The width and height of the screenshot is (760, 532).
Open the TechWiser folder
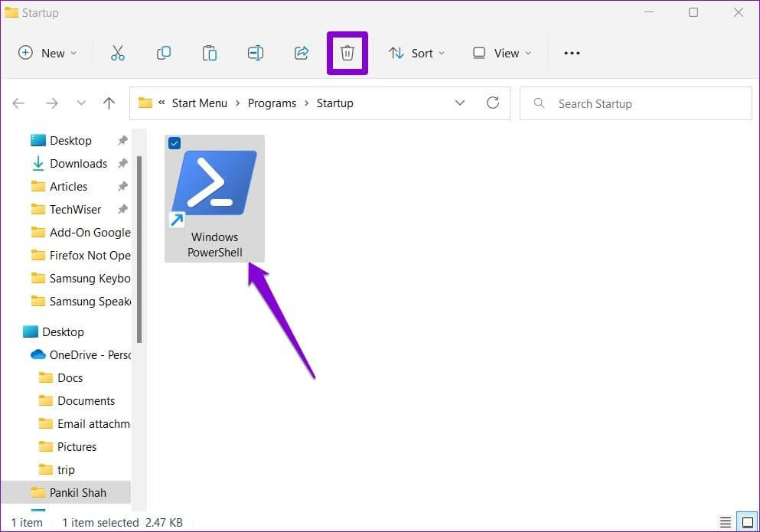click(x=75, y=210)
